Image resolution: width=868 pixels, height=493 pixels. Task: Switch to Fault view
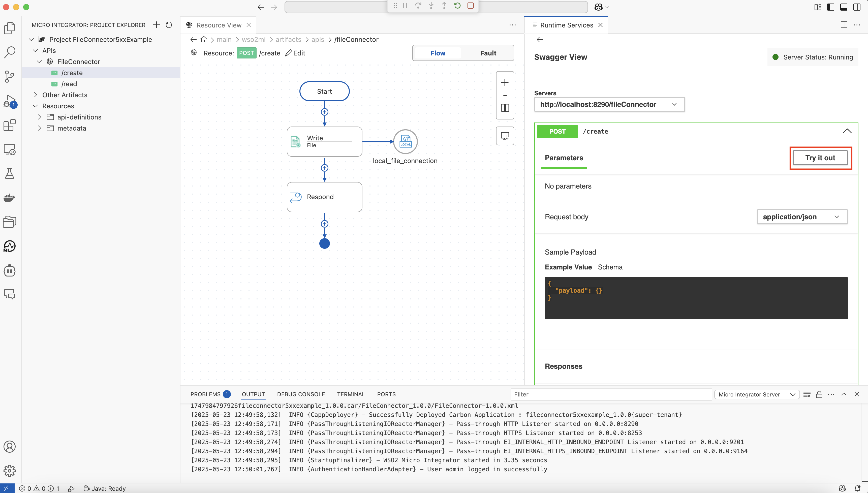pyautogui.click(x=488, y=53)
